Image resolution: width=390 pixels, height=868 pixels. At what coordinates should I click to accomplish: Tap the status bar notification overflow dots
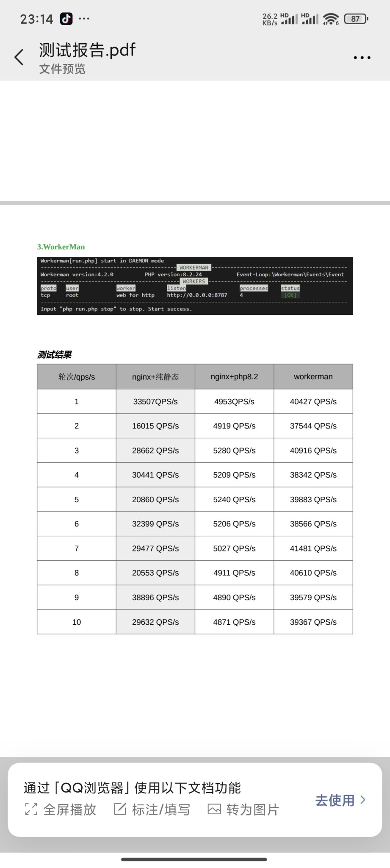pos(84,19)
